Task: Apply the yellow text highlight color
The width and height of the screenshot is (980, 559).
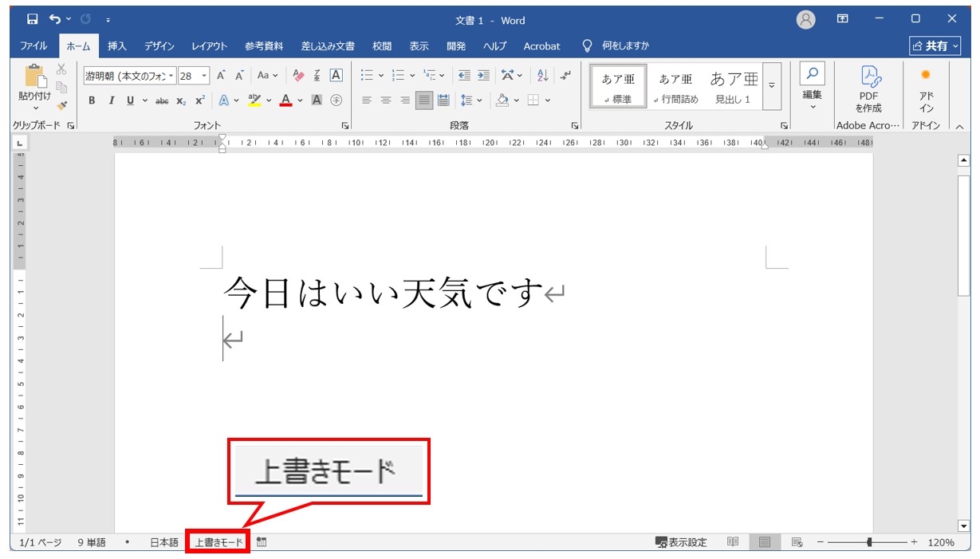Action: tap(254, 100)
